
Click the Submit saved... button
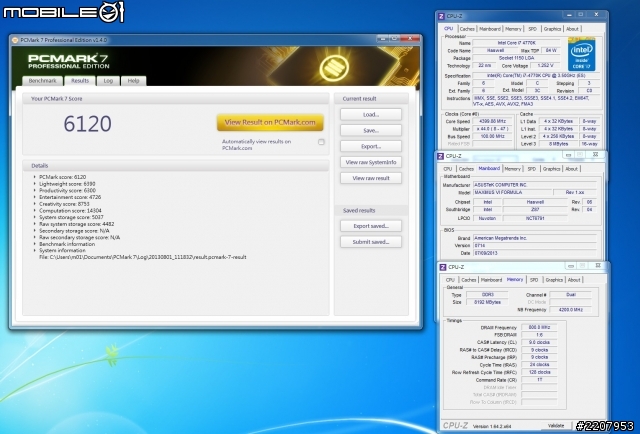[x=371, y=242]
